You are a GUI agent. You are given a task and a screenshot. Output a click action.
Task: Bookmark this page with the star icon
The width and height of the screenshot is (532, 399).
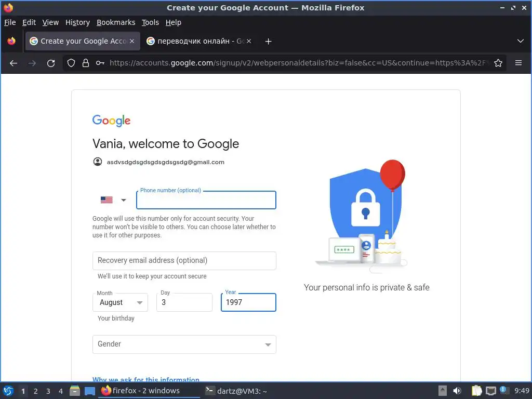click(x=498, y=63)
